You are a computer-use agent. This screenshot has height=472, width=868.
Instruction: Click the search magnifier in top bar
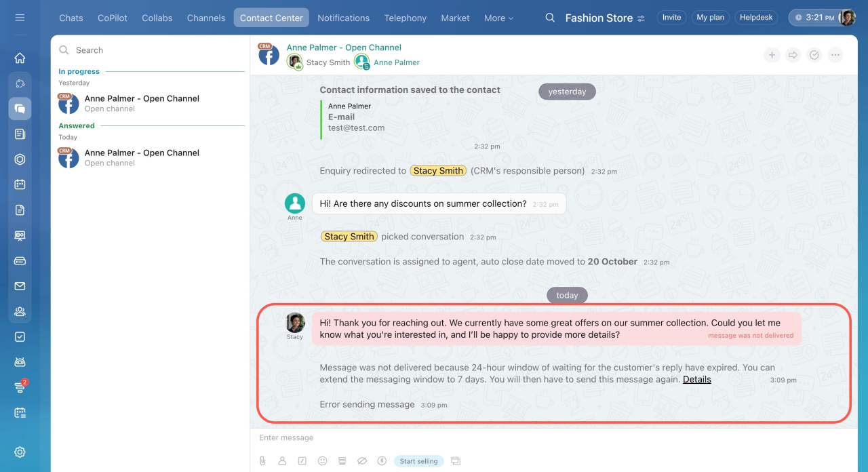(550, 18)
